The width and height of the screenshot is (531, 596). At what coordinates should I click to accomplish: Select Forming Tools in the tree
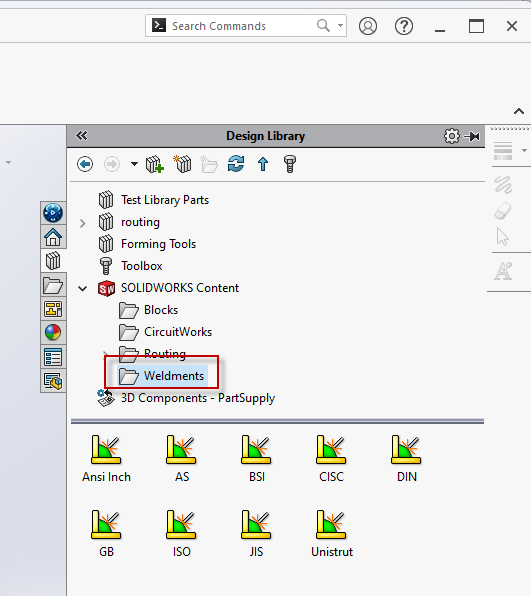click(x=159, y=244)
